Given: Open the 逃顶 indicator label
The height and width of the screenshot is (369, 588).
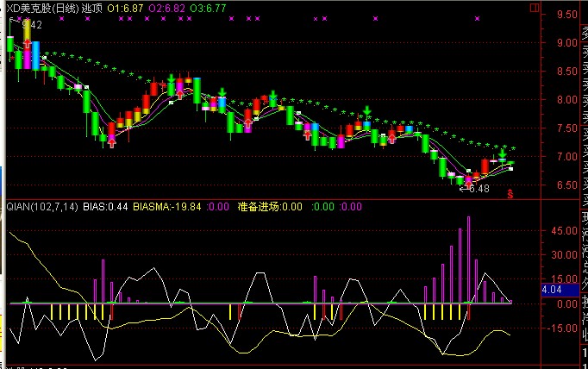Looking at the screenshot, I should [x=91, y=7].
